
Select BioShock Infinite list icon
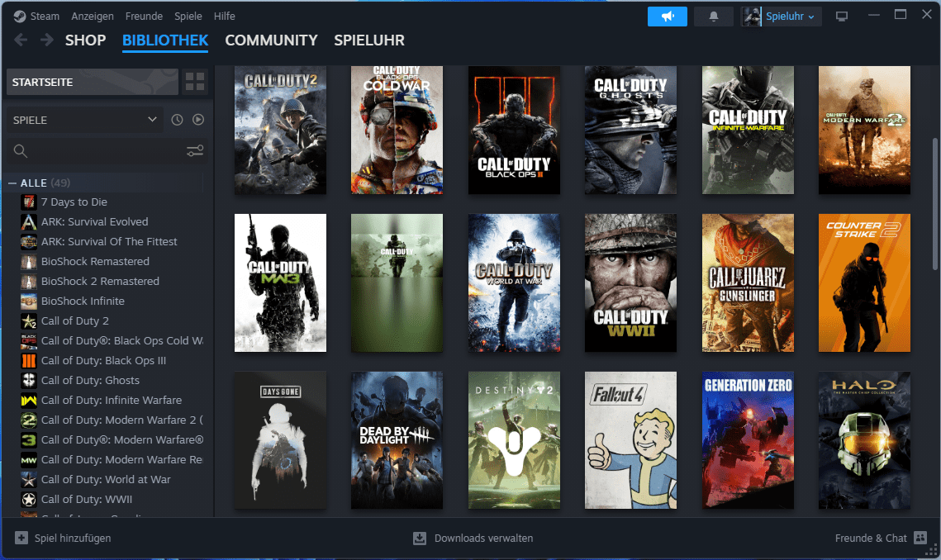[28, 301]
